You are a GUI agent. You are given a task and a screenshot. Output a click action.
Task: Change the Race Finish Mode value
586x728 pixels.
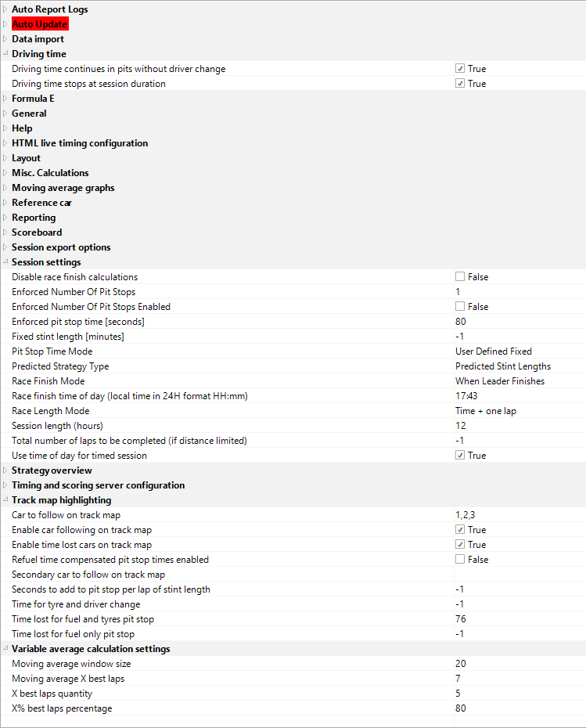click(516, 381)
